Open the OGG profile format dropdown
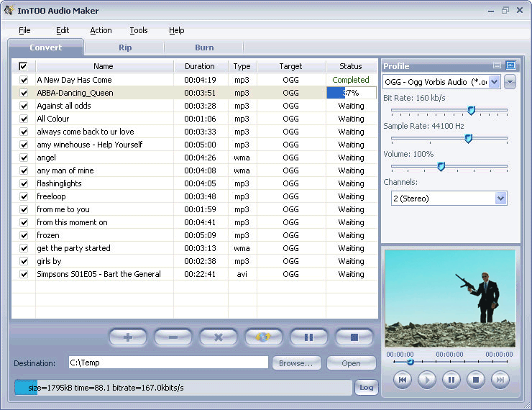Image resolution: width=532 pixels, height=410 pixels. pos(495,82)
